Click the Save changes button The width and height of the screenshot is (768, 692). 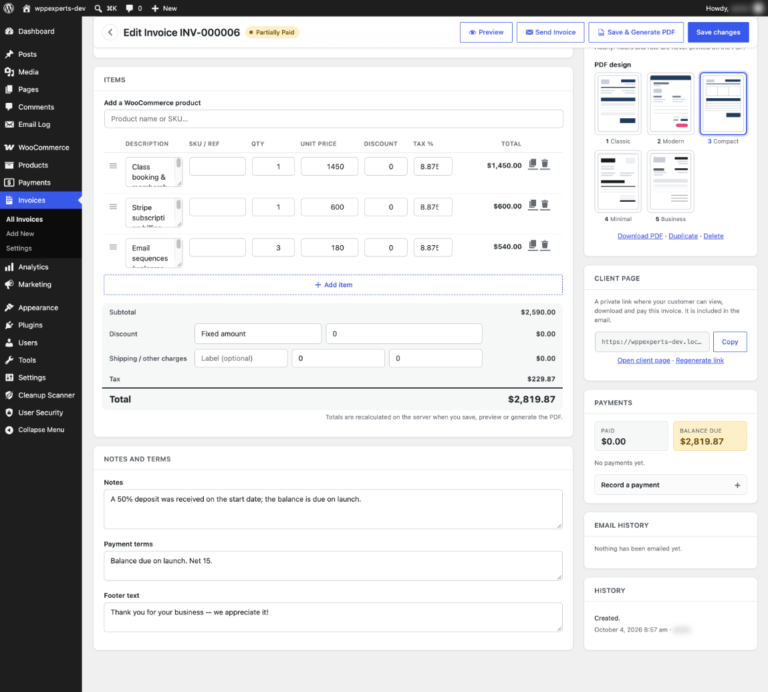718,32
